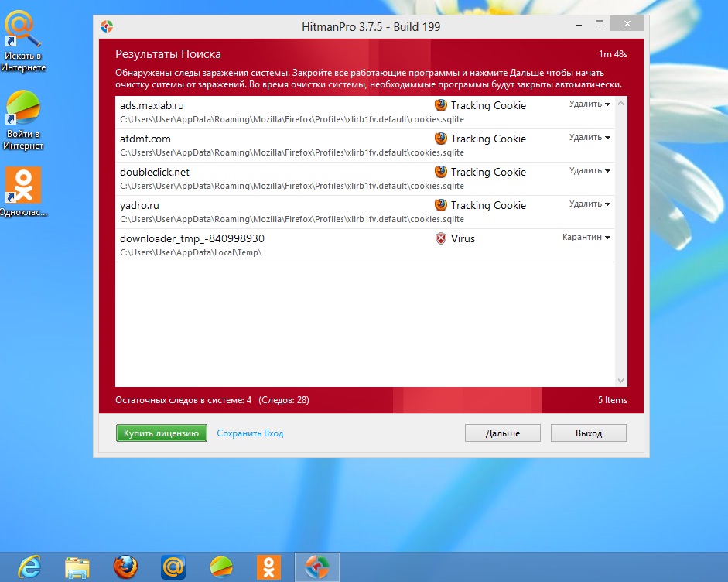Open Одноклассники from the taskbar
Viewport: 728px width, 582px height.
pyautogui.click(x=268, y=567)
